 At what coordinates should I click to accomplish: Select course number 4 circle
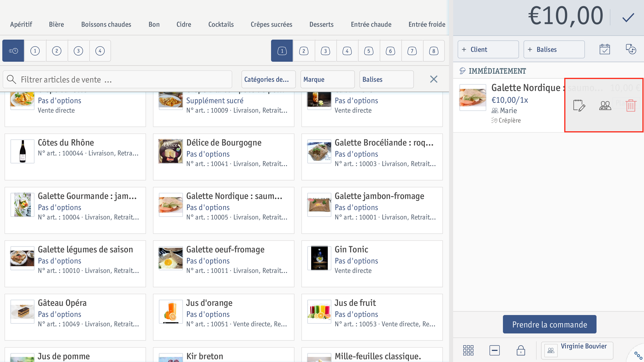point(100,51)
